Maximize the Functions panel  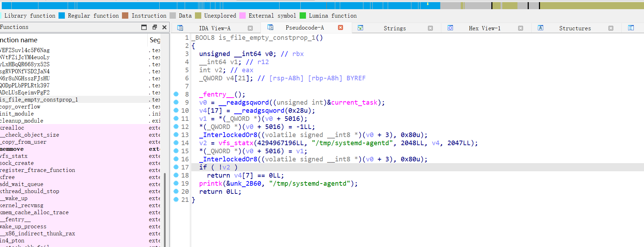pos(144,27)
